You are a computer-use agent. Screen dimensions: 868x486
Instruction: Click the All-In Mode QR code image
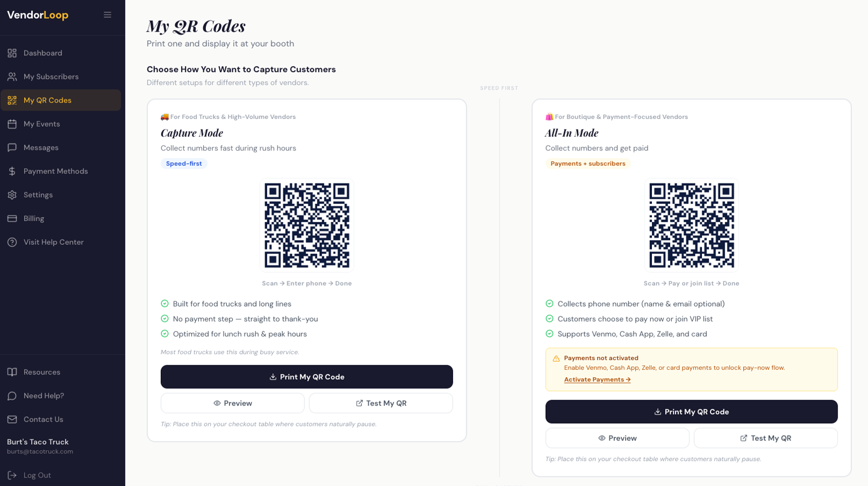(691, 225)
